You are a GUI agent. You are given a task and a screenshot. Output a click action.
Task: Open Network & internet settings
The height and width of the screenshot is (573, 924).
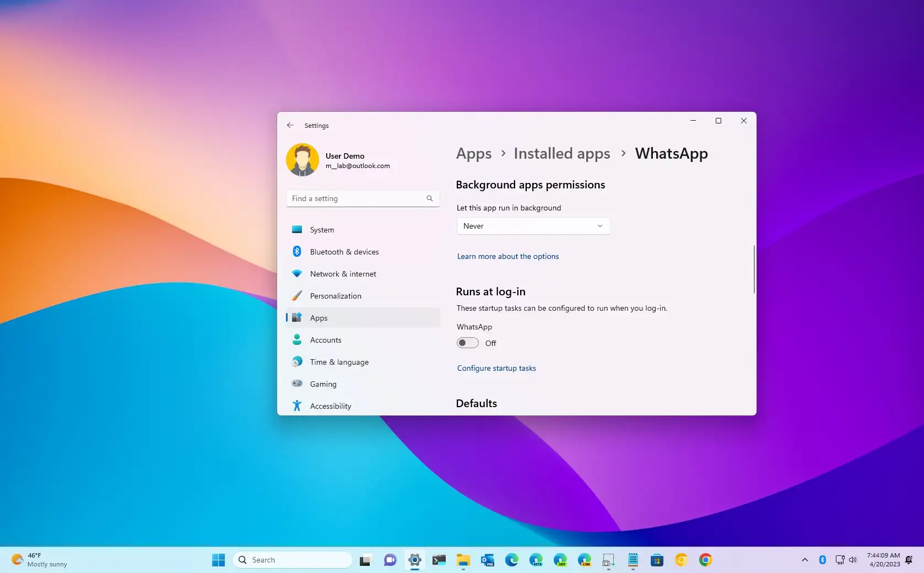(x=343, y=274)
